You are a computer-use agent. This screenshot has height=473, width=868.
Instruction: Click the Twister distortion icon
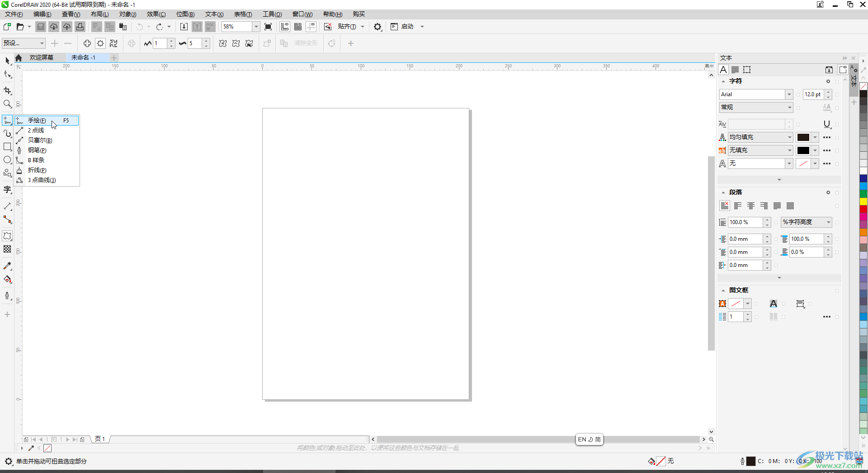click(x=113, y=43)
